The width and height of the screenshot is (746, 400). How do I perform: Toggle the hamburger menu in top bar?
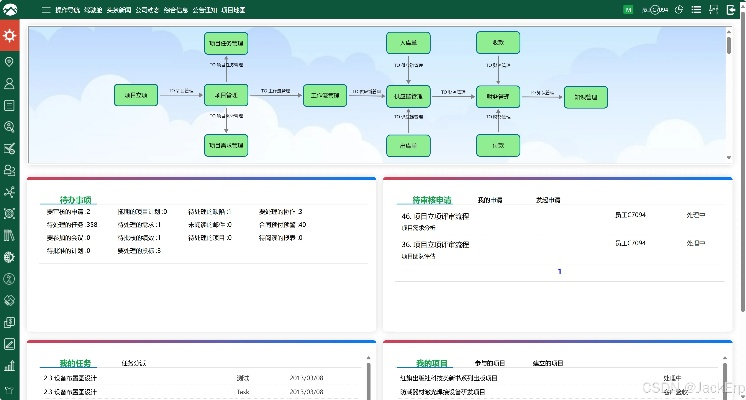click(46, 9)
